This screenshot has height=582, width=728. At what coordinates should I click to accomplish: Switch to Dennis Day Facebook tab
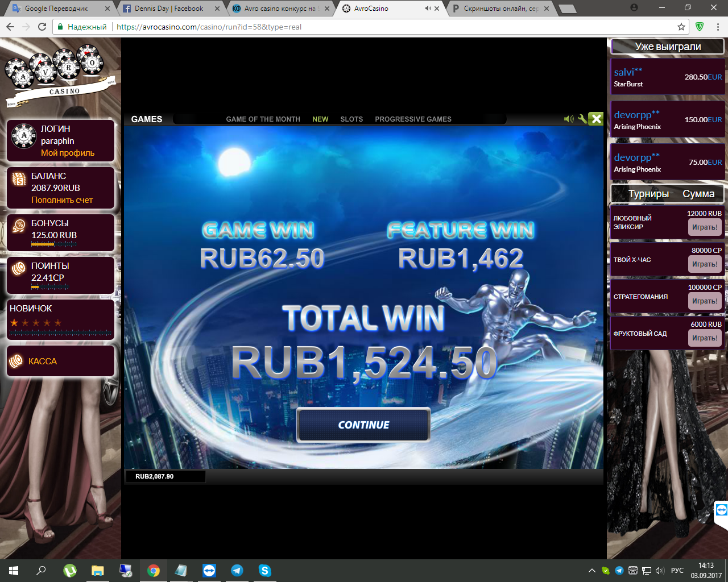tap(169, 9)
